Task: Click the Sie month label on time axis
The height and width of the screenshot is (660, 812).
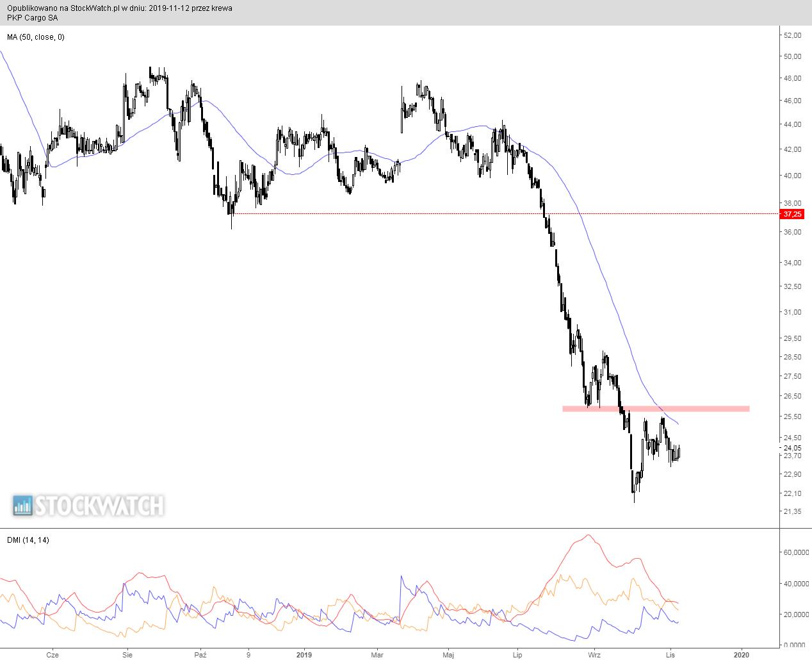Action: pos(127,655)
